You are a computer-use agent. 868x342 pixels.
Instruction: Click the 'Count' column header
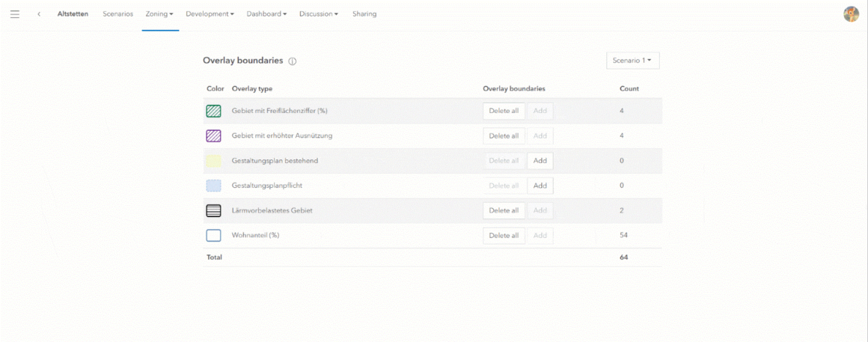[629, 88]
